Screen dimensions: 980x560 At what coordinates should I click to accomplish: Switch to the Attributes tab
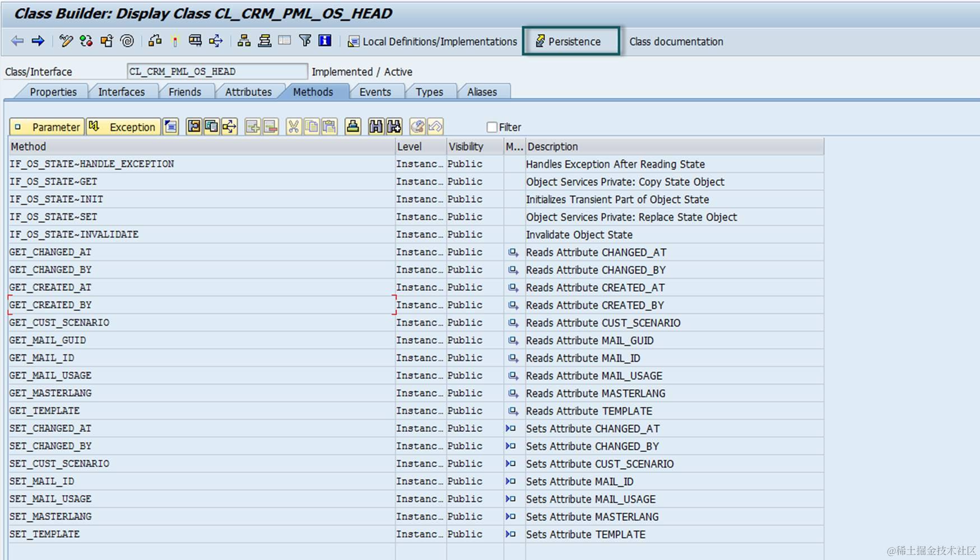248,92
